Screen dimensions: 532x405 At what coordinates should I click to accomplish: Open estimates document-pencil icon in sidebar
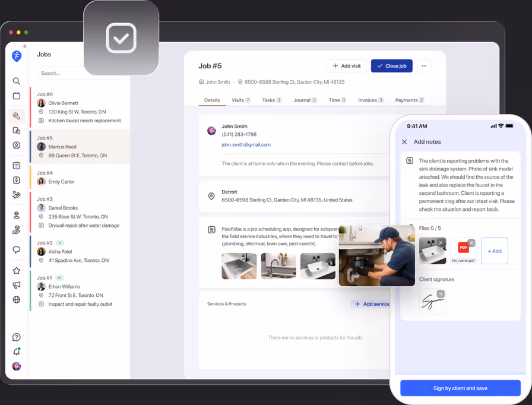16,131
